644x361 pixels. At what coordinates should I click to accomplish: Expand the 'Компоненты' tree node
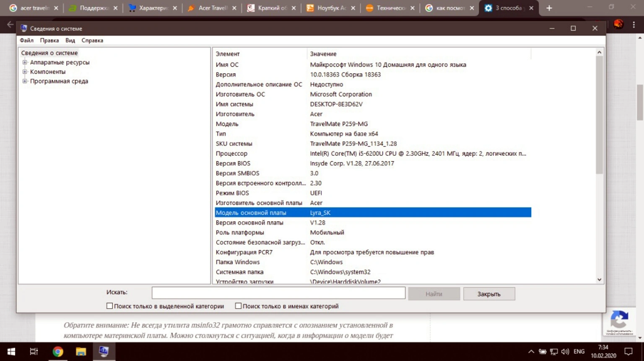click(x=25, y=72)
